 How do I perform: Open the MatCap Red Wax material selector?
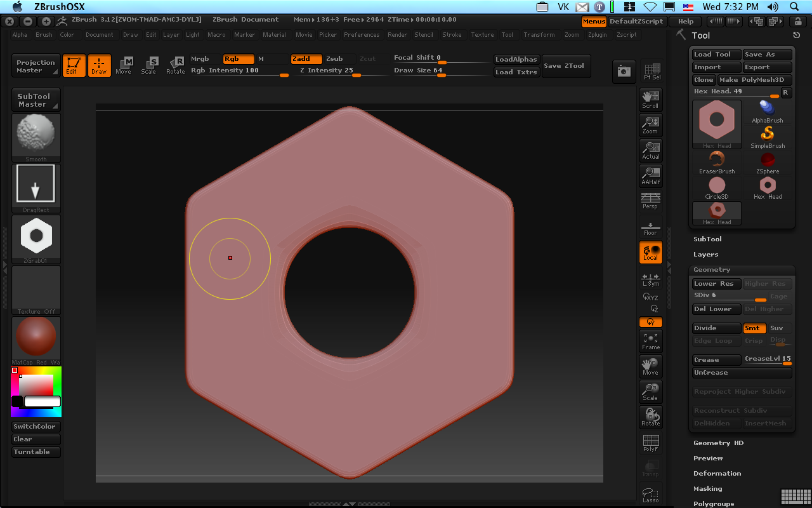point(36,341)
